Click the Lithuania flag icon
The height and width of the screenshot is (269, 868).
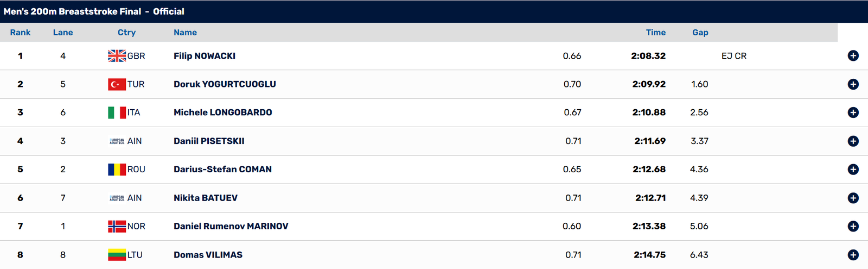tap(117, 255)
